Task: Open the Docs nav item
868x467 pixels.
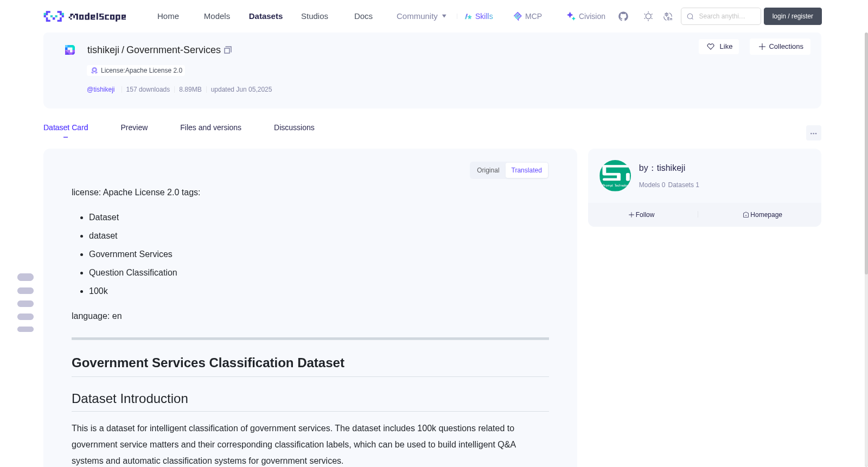Action: click(363, 16)
